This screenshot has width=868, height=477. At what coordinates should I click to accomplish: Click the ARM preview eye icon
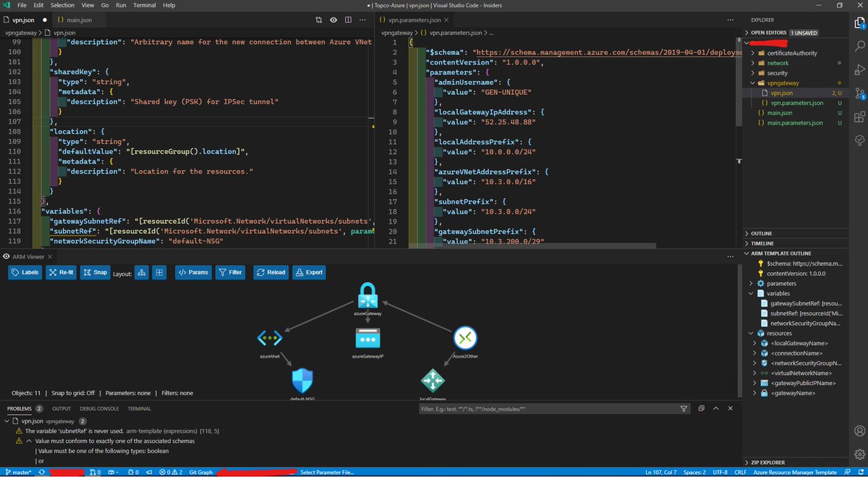[x=333, y=19]
